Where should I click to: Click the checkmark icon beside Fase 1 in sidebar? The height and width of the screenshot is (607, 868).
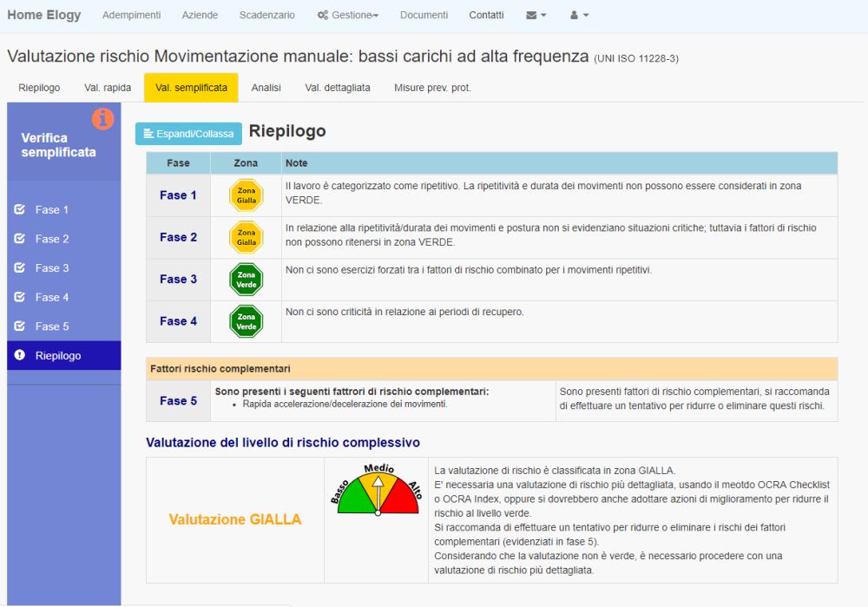(20, 209)
